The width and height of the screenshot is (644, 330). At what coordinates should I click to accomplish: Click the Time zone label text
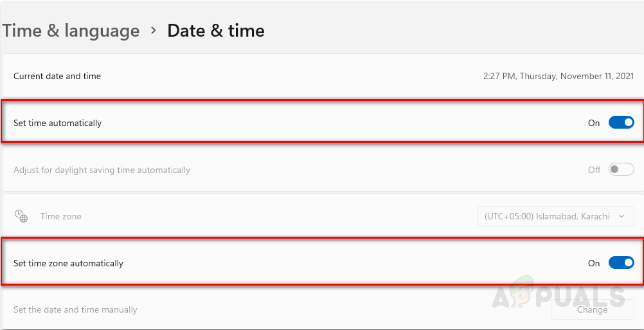[61, 216]
